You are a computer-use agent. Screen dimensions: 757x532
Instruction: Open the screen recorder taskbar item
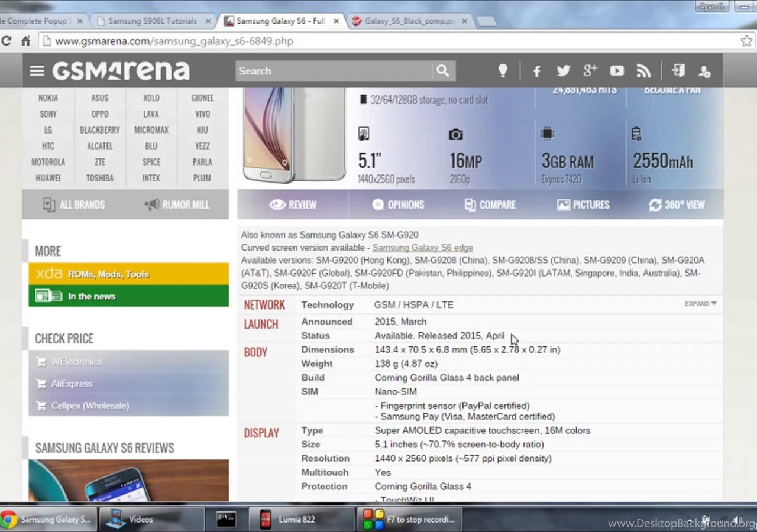coord(409,520)
